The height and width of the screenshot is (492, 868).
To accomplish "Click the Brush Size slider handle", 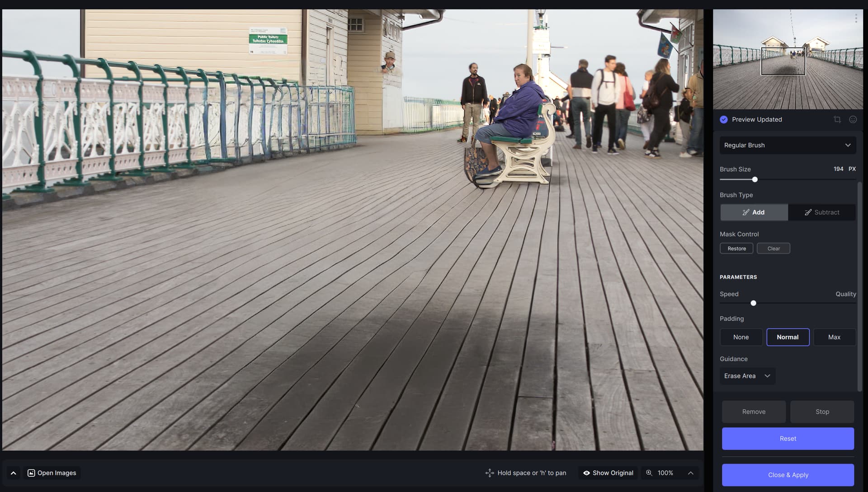I will [755, 180].
